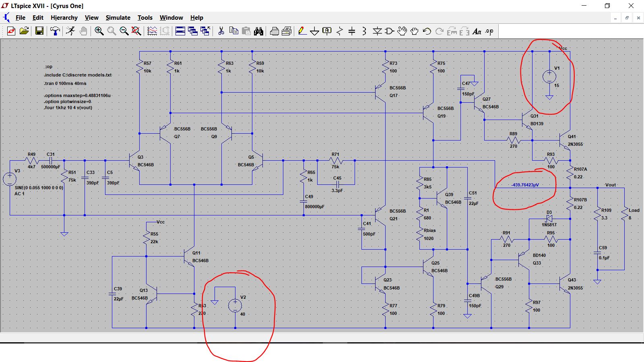Open the Tools menu
The height and width of the screenshot is (362, 644).
tap(145, 18)
